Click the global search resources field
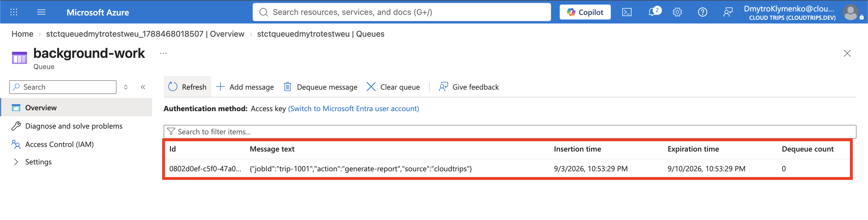Viewport: 868px width, 220px height. coord(402,12)
